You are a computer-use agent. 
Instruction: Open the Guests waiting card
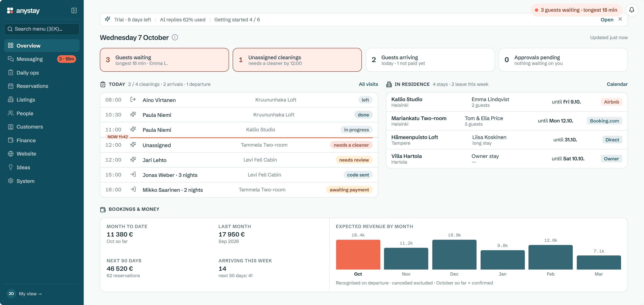coord(164,60)
